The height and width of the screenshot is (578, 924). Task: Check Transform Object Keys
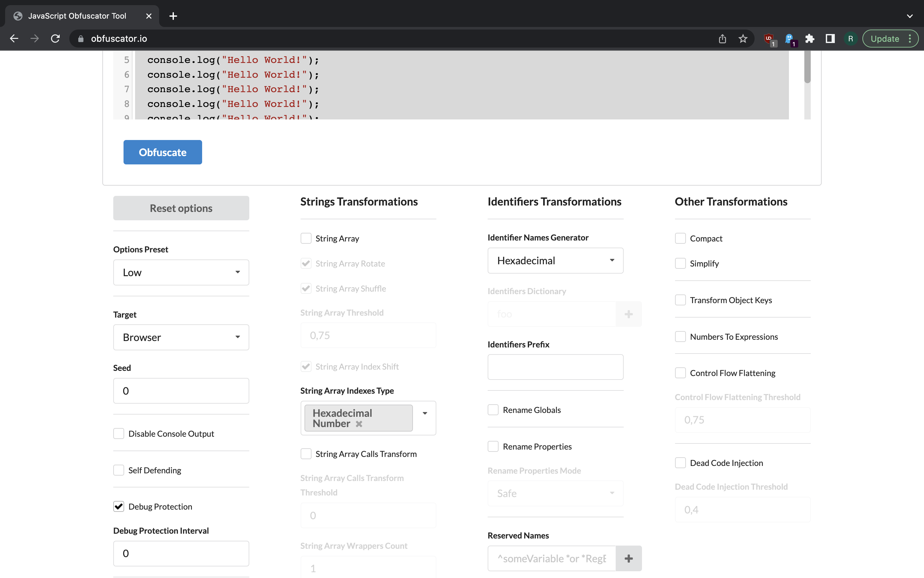click(x=680, y=300)
